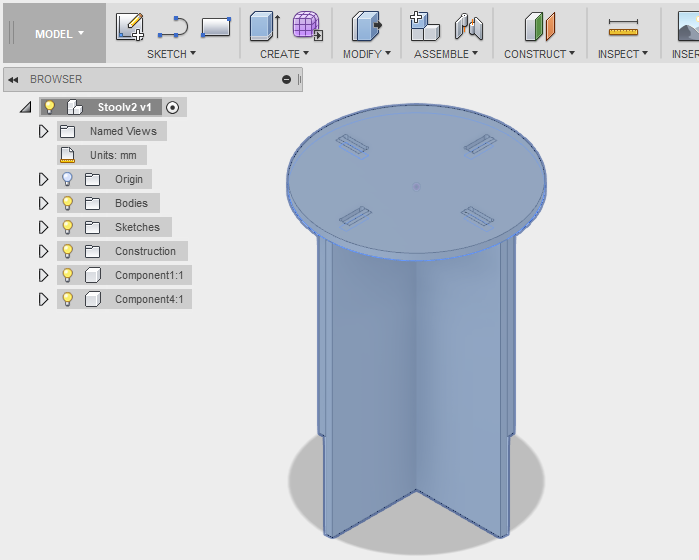This screenshot has height=560, width=699.
Task: Click the Origin folder icon
Action: point(92,179)
